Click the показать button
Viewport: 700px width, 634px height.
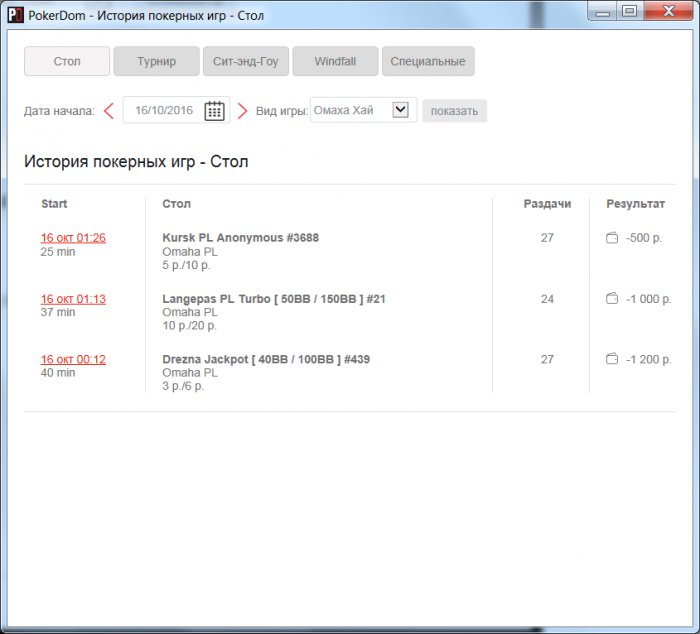click(x=454, y=111)
